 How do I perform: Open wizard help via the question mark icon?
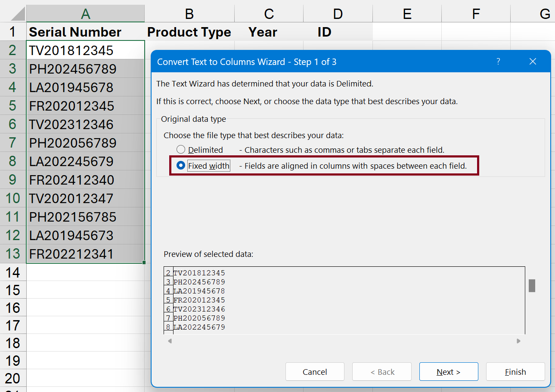pos(498,62)
